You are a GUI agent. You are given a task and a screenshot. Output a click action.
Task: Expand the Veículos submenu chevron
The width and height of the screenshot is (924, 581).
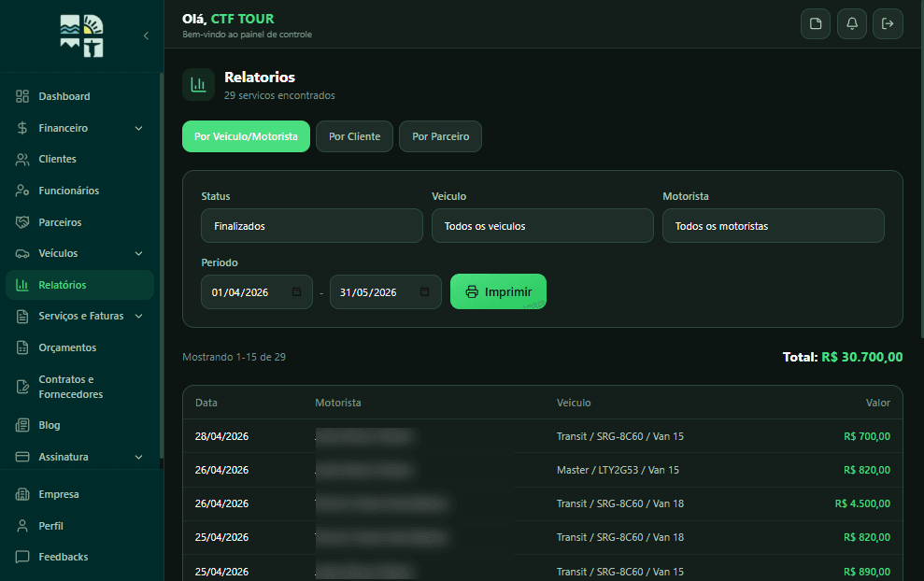pyautogui.click(x=139, y=253)
